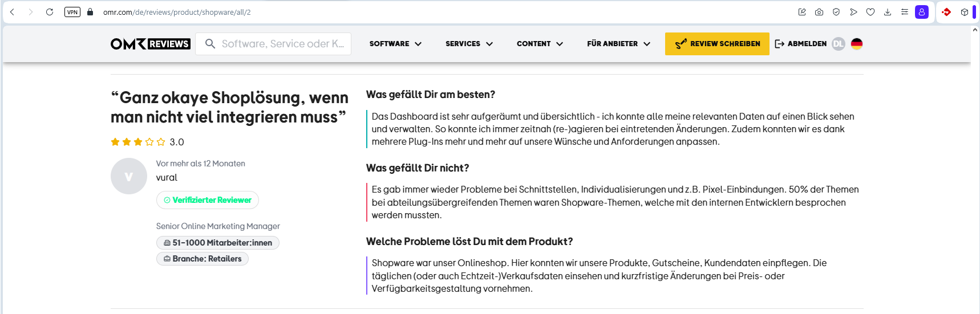Click the Review schreiben button
Image resolution: width=980 pixels, height=314 pixels.
tap(717, 44)
